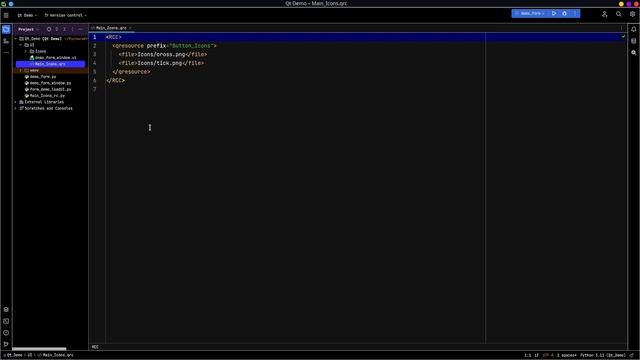Select Main_Icons.qrc in project tree

pyautogui.click(x=50, y=64)
